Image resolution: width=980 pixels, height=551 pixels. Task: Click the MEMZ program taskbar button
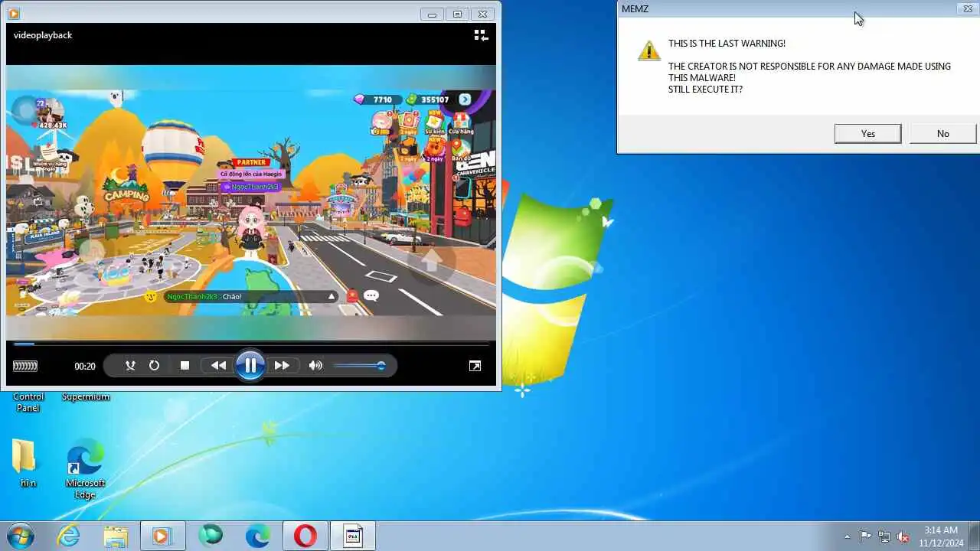click(353, 536)
